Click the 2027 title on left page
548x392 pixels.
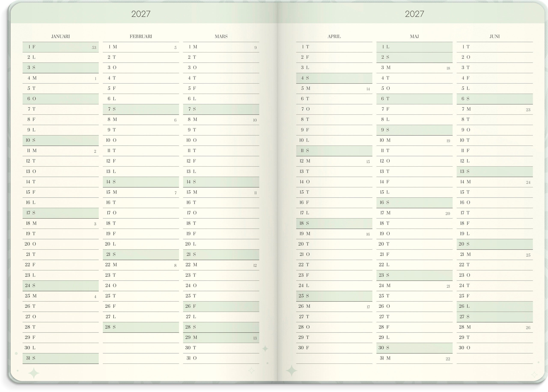coord(141,14)
